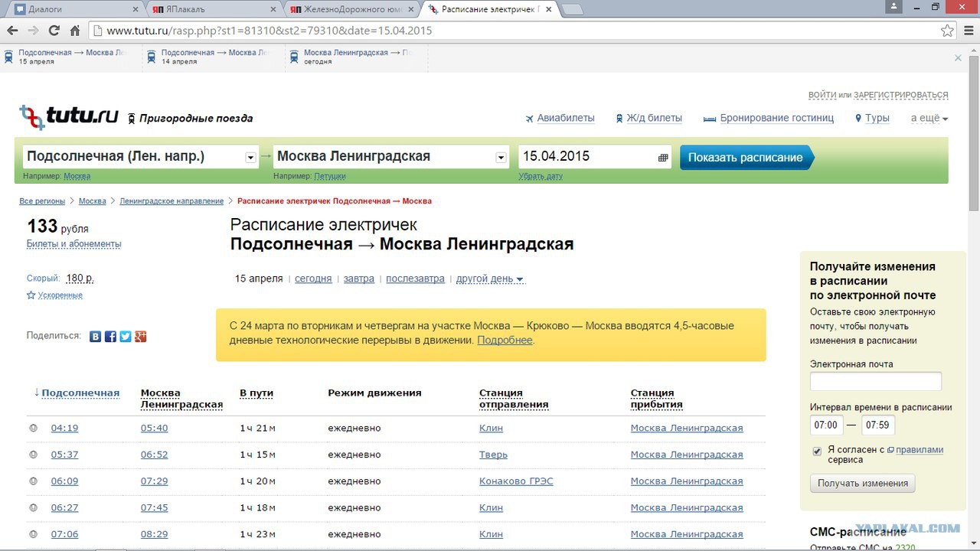Switch to the ЯПлакалъ tab
980x551 pixels.
tap(213, 9)
